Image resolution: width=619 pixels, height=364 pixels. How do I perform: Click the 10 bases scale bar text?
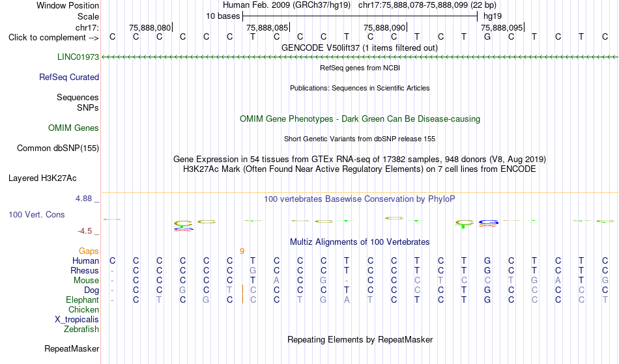click(x=223, y=16)
